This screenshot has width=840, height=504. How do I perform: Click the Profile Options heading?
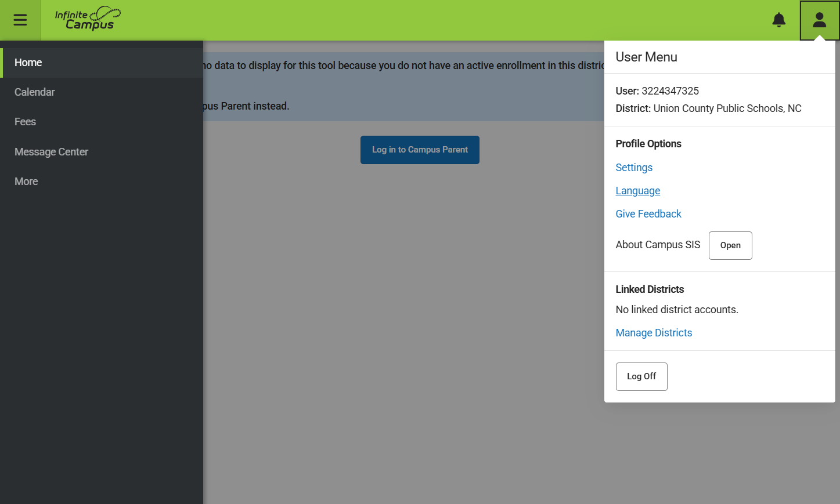[x=648, y=144]
